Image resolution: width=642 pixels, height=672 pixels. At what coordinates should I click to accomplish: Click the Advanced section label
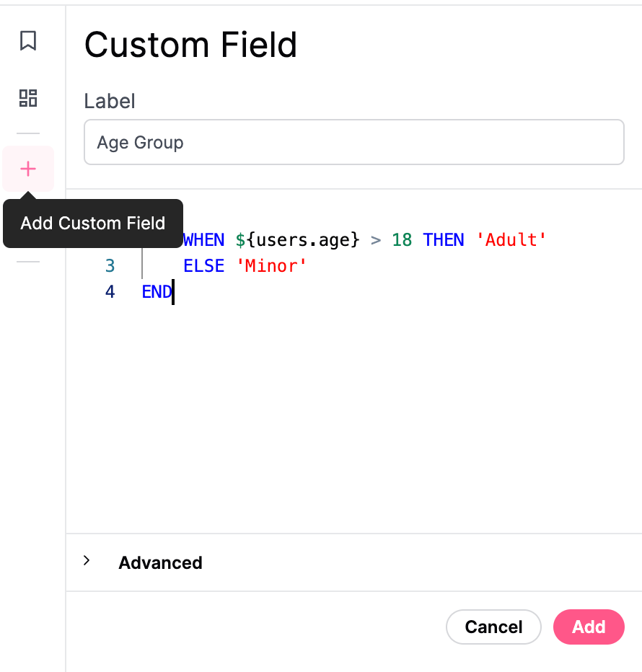tap(160, 562)
